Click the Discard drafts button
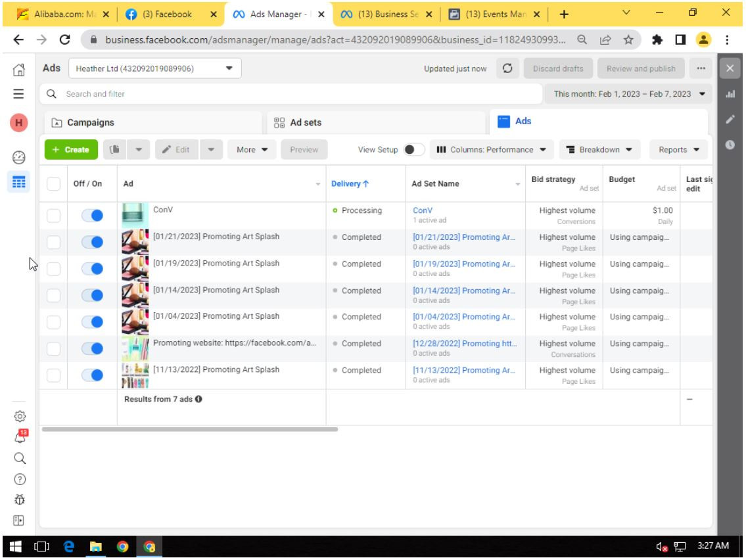The height and width of the screenshot is (560, 746). coord(558,68)
